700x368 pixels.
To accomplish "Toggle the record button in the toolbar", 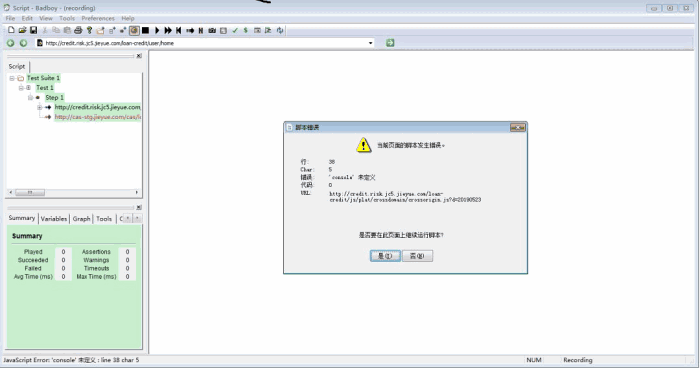I will [x=134, y=30].
